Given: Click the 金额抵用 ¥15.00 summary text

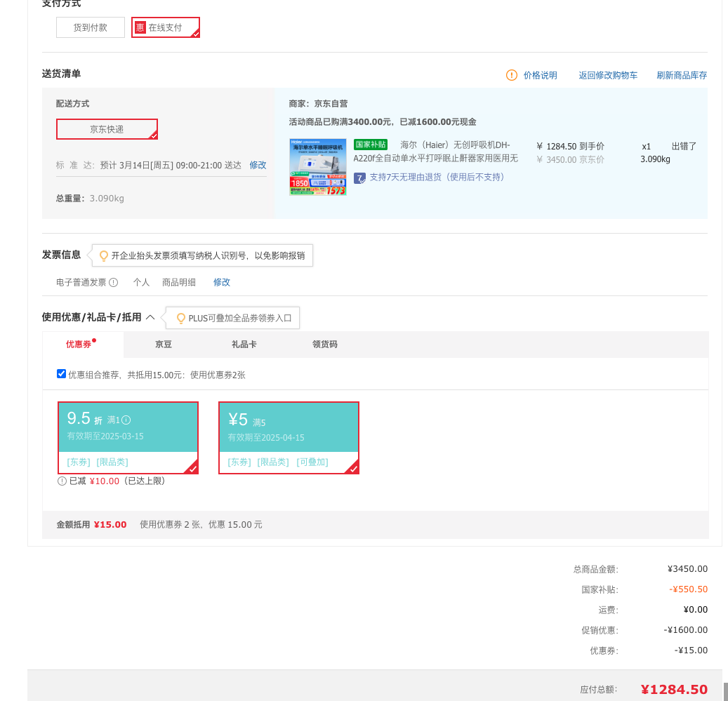Looking at the screenshot, I should (91, 525).
